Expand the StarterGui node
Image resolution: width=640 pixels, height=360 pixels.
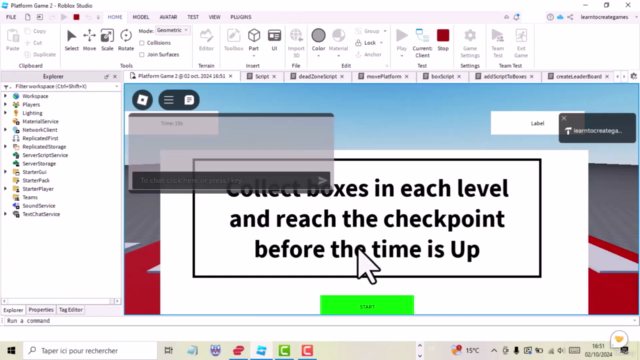[5, 172]
